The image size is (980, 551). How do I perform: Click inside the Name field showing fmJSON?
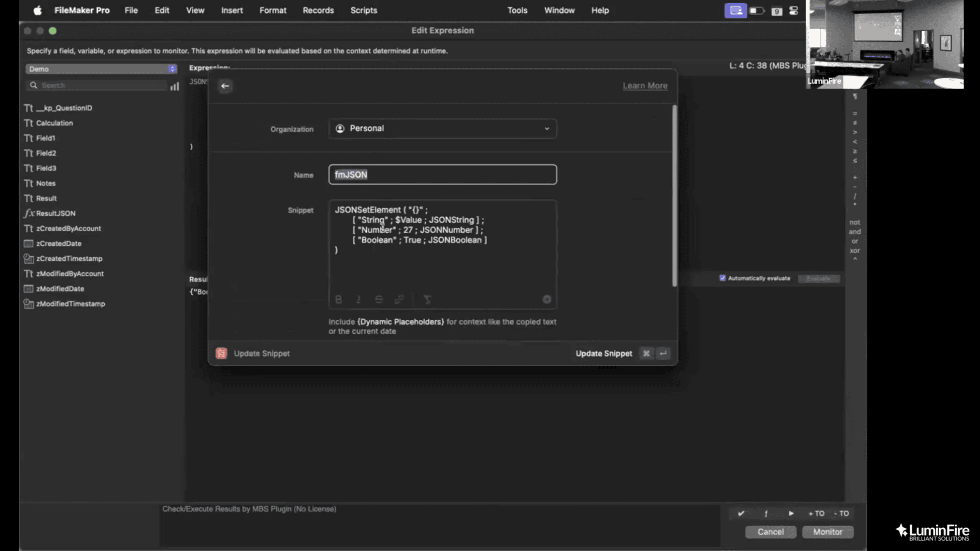[442, 174]
